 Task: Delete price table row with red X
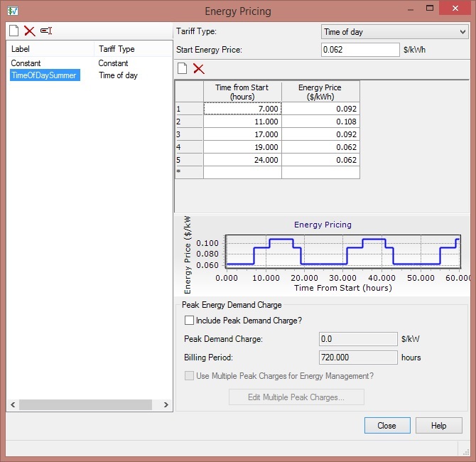pos(199,68)
